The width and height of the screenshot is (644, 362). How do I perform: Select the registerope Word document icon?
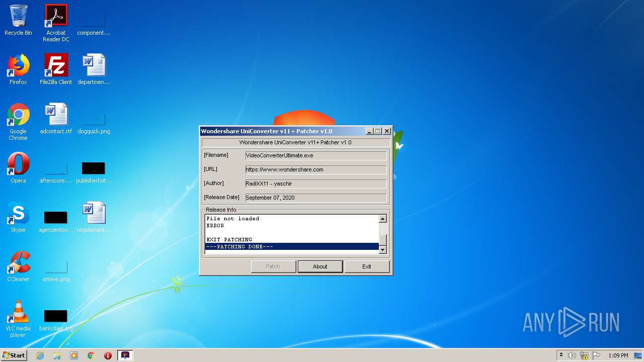[94, 217]
